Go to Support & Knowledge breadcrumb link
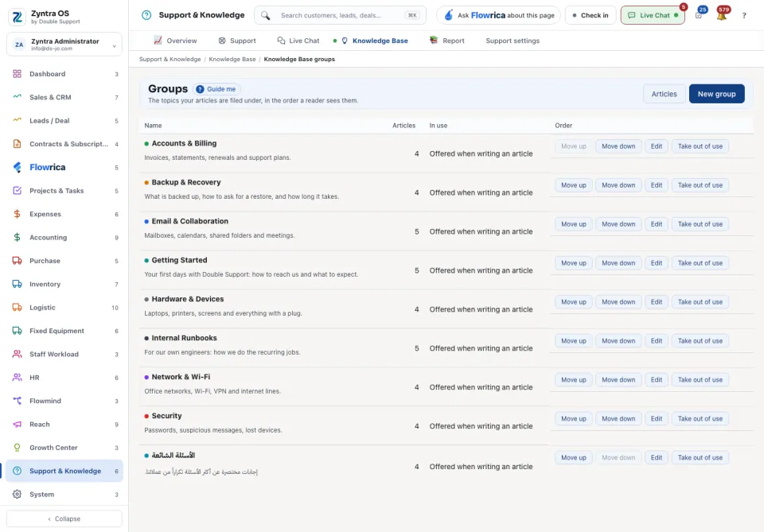The width and height of the screenshot is (764, 532). [x=170, y=59]
